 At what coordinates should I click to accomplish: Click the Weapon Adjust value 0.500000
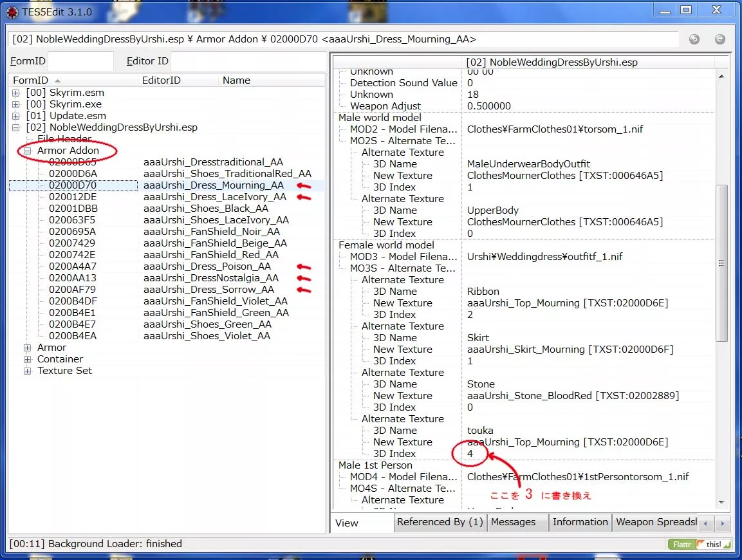coord(489,106)
